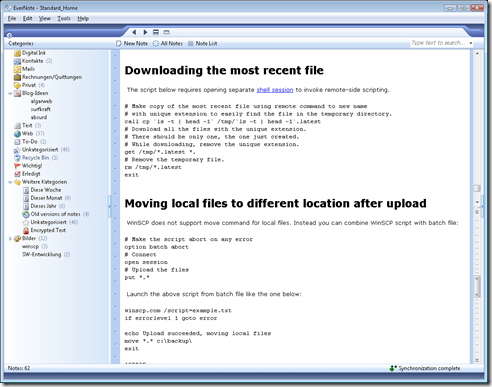Select the Privat category icon
This screenshot has width=492, height=387.
[x=17, y=85]
